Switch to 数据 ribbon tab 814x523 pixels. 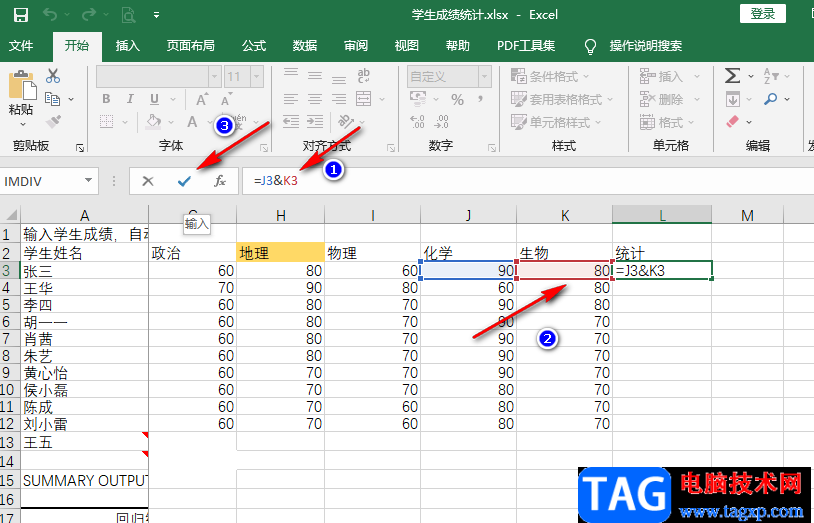pyautogui.click(x=305, y=46)
